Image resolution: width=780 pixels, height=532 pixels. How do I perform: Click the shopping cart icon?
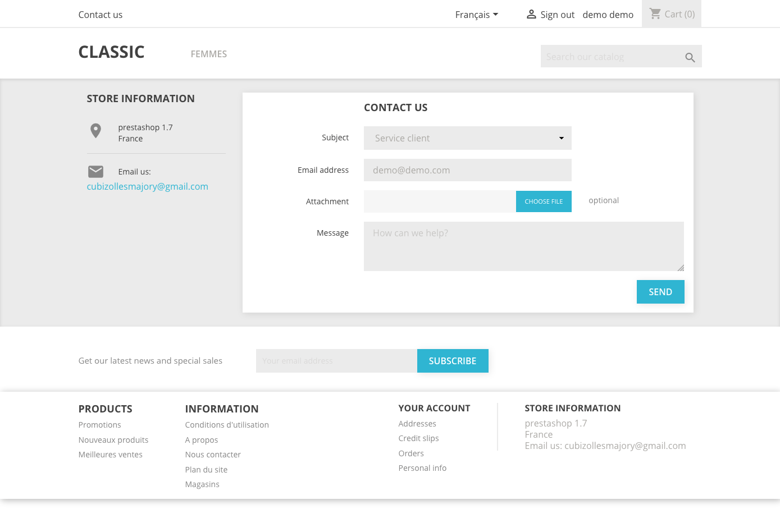coord(655,13)
